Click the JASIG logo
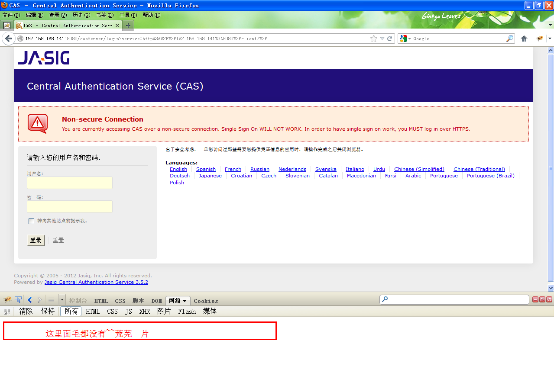Screen dimensions: 554x392 pyautogui.click(x=44, y=58)
